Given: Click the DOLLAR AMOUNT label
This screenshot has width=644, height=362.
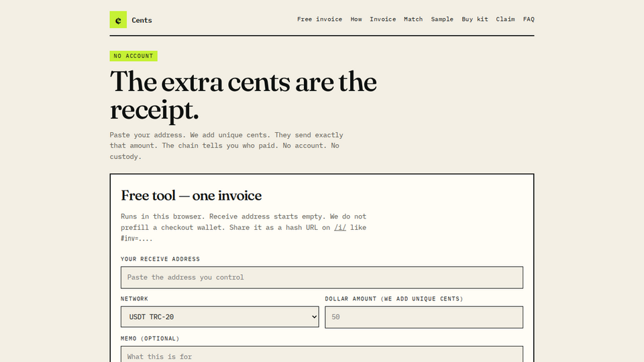Looking at the screenshot, I should tap(394, 299).
